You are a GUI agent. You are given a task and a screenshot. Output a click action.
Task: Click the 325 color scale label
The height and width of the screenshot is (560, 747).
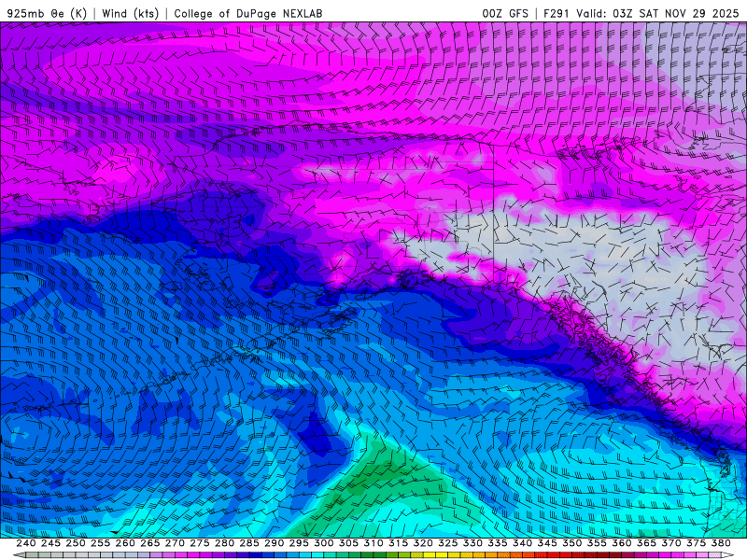447,543
